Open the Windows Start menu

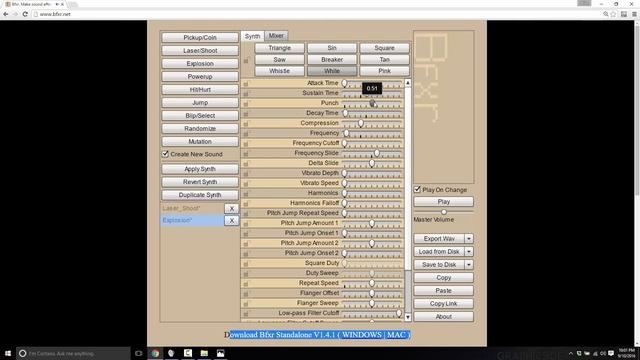(8, 353)
